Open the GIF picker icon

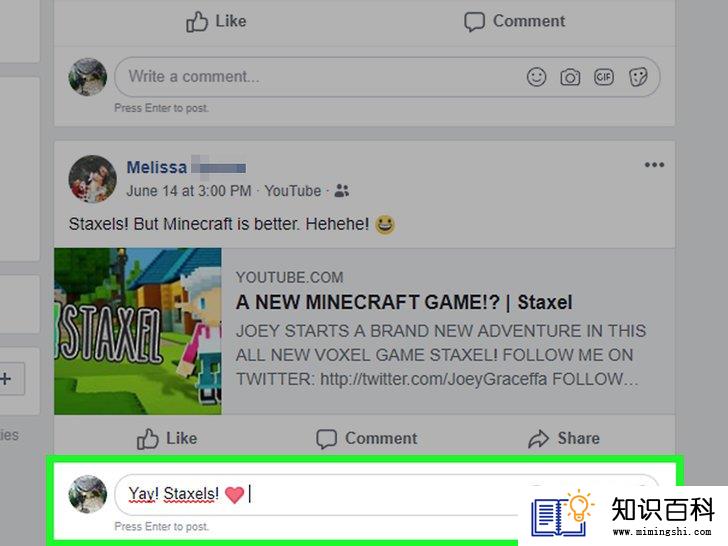tap(604, 77)
